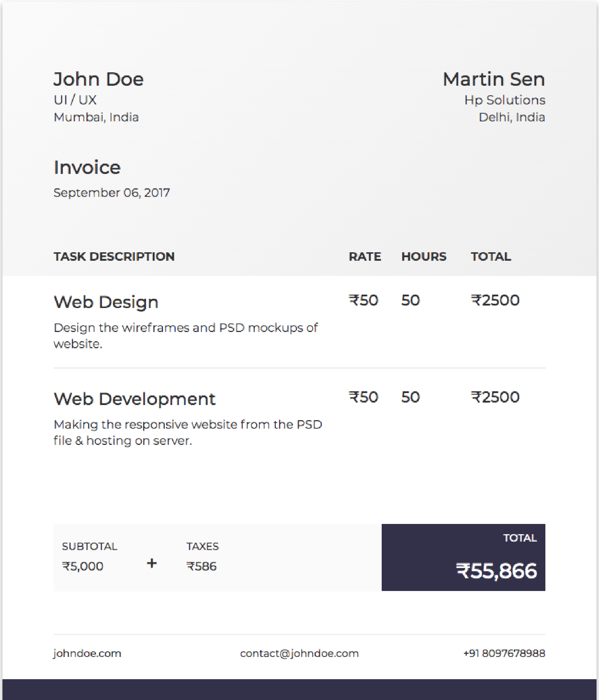Click the johndoe.com website link
599x700 pixels.
click(x=87, y=653)
